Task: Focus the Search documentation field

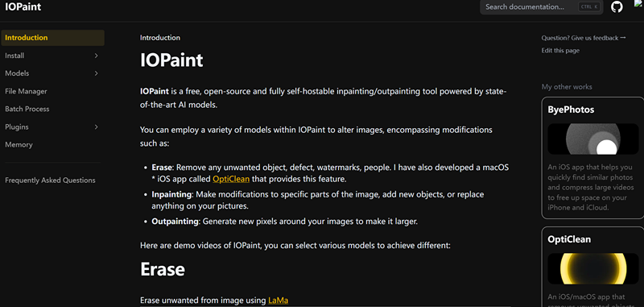Action: [x=541, y=7]
